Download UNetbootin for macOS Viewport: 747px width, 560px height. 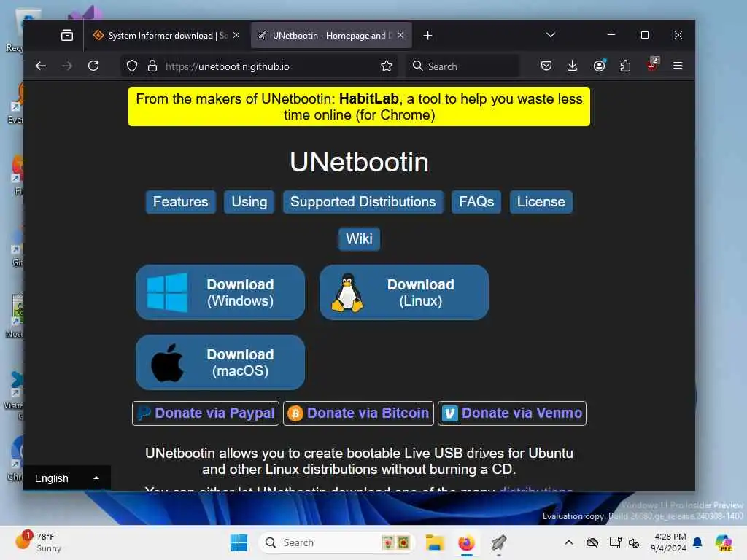[220, 362]
